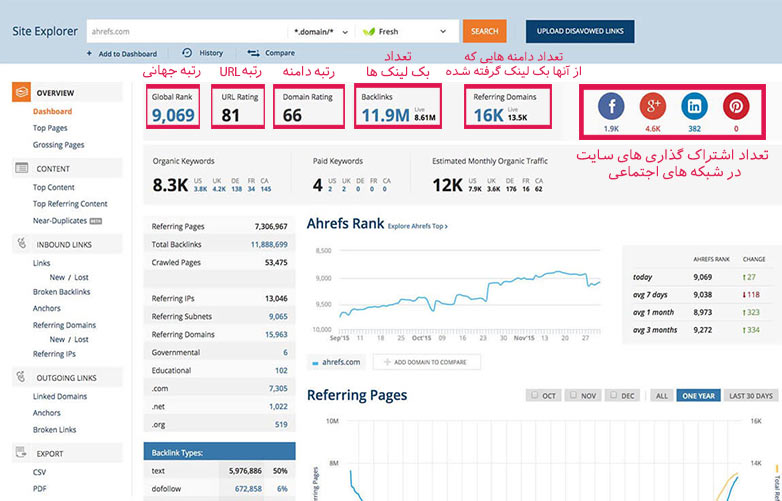Click the Lost link under Referring Domains
This screenshot has width=782, height=501.
(81, 339)
